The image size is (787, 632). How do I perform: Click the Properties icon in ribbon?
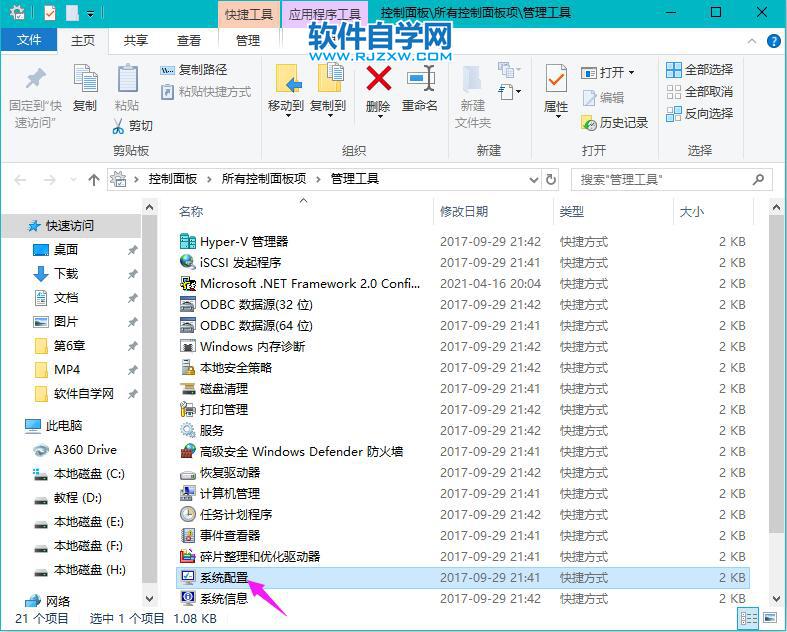pyautogui.click(x=556, y=81)
